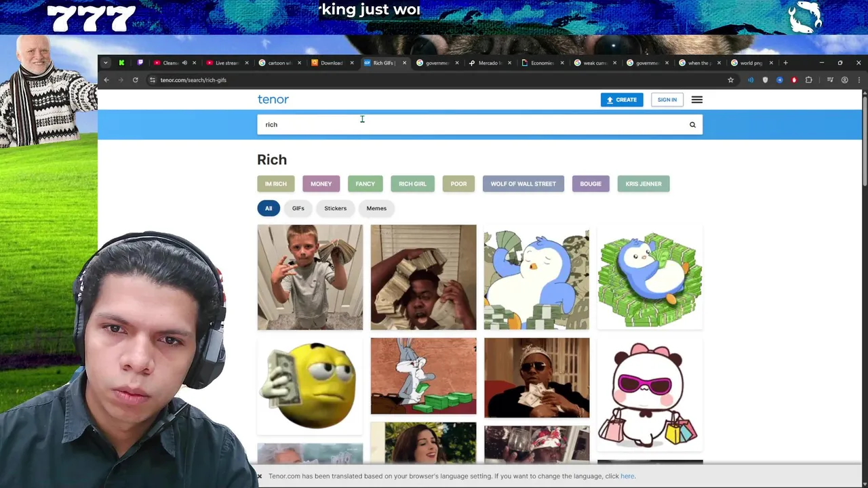868x488 pixels.
Task: Select the MONEY tag
Action: pyautogui.click(x=321, y=184)
